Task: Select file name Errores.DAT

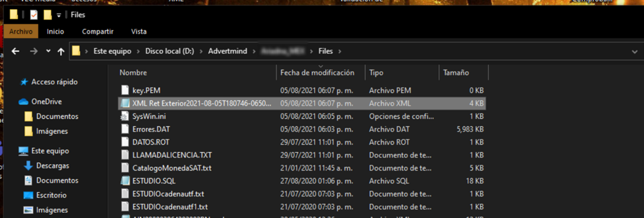Action: (151, 129)
